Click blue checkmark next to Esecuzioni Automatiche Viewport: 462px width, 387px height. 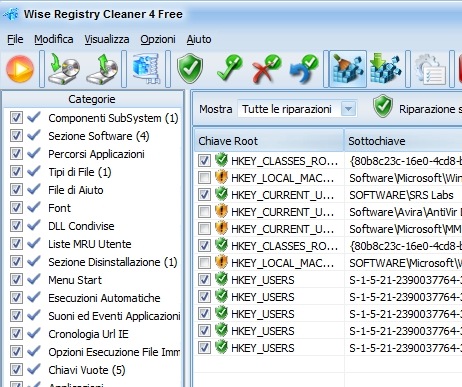[34, 297]
